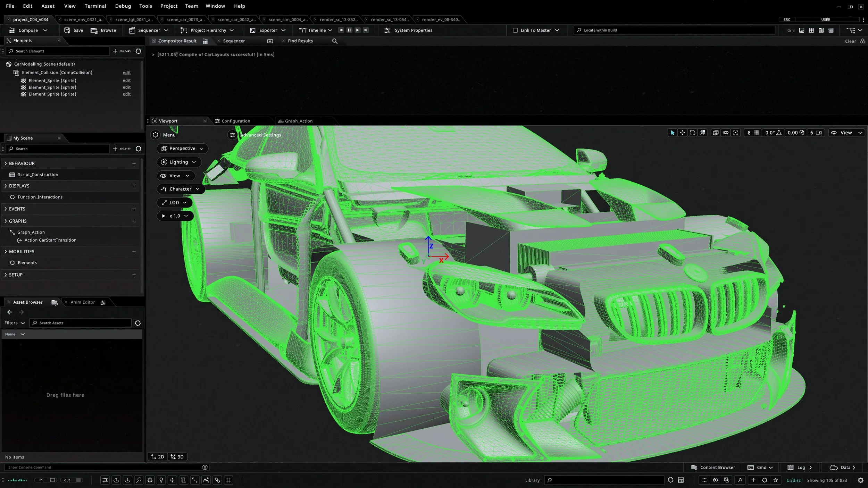Go back in Asset Browser

tap(10, 312)
